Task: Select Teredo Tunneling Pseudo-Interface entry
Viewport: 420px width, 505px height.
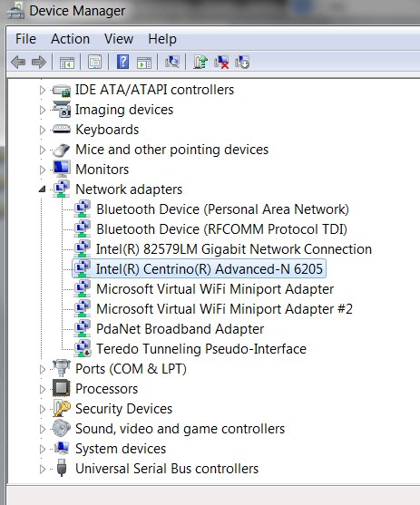Action: click(201, 349)
